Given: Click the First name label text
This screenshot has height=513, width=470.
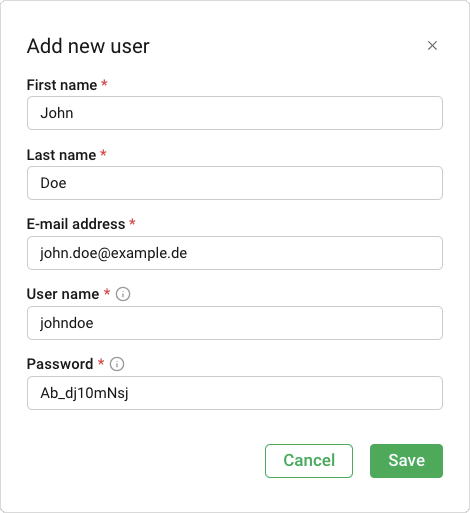Looking at the screenshot, I should coord(62,85).
